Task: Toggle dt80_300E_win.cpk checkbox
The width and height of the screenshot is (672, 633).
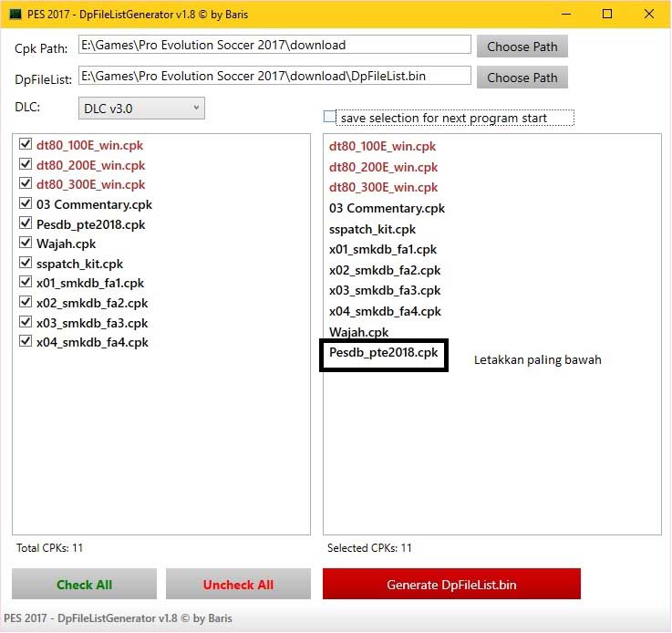Action: tap(26, 183)
